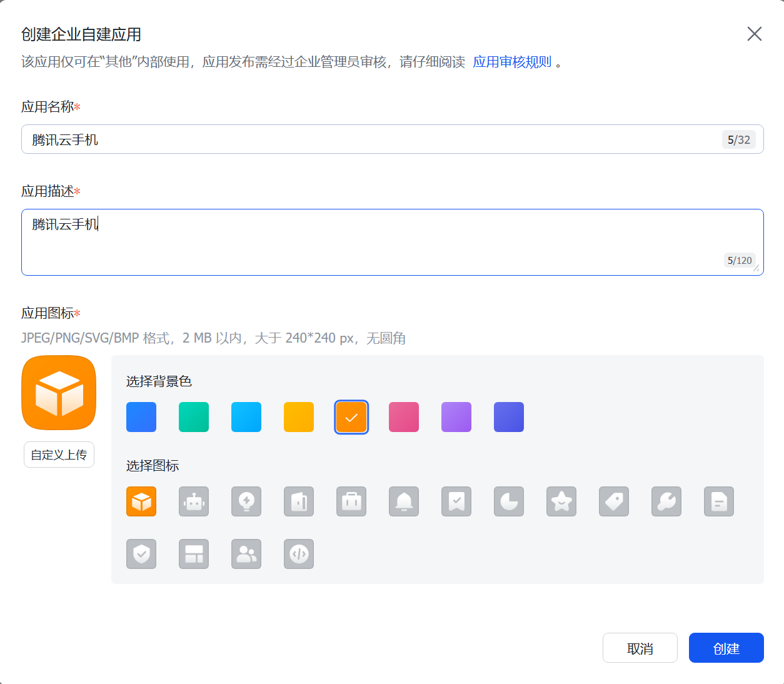Select the wrench tool icon

pos(666,501)
